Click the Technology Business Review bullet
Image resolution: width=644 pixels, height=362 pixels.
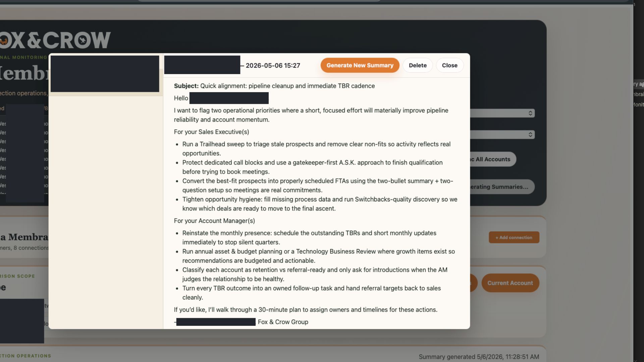point(319,256)
